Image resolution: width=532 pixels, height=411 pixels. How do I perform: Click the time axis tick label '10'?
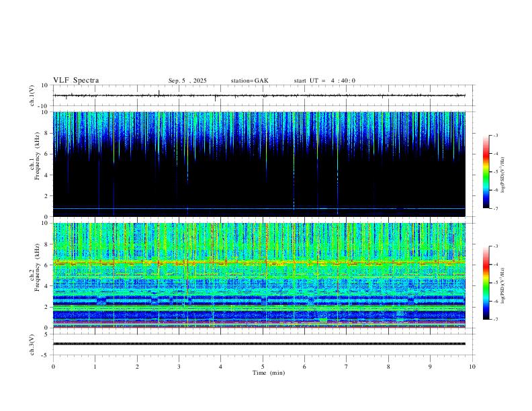(x=472, y=367)
